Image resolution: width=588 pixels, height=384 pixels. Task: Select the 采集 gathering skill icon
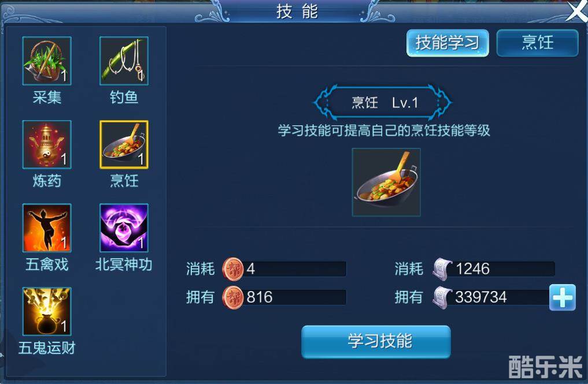(47, 61)
